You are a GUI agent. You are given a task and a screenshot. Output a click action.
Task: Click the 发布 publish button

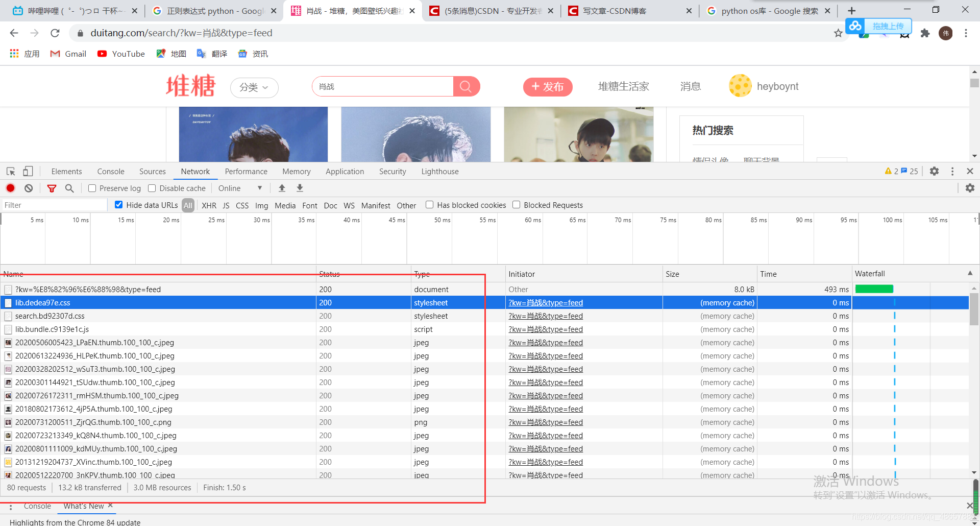(x=548, y=87)
